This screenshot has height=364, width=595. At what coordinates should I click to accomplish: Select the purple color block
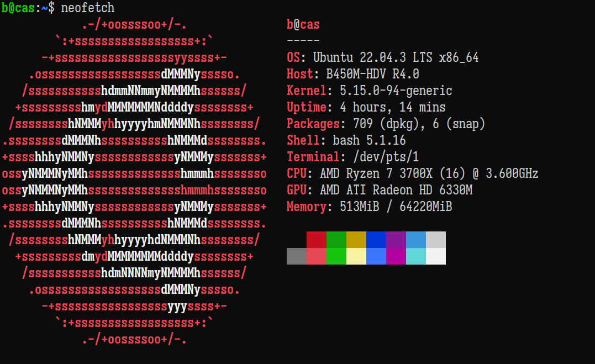click(x=396, y=240)
